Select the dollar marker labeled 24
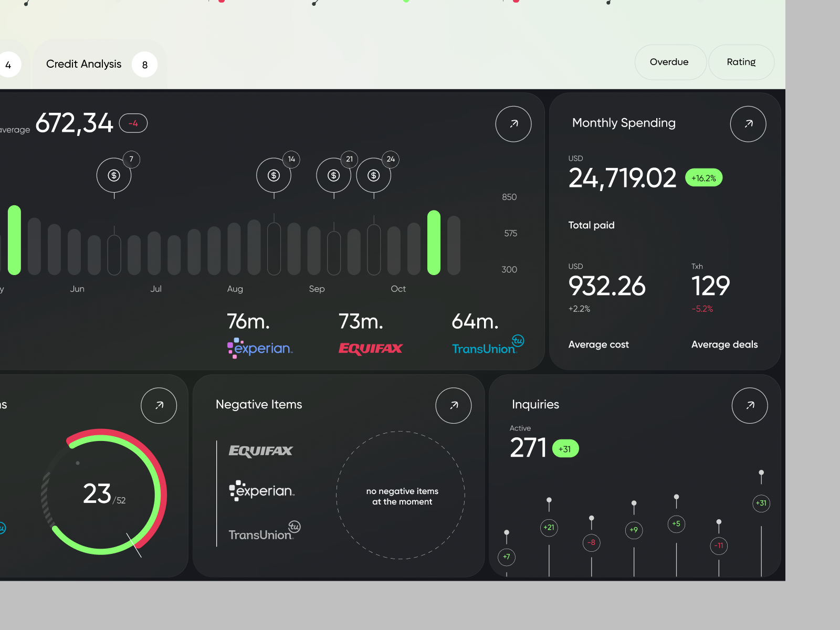The image size is (840, 630). pos(373,175)
